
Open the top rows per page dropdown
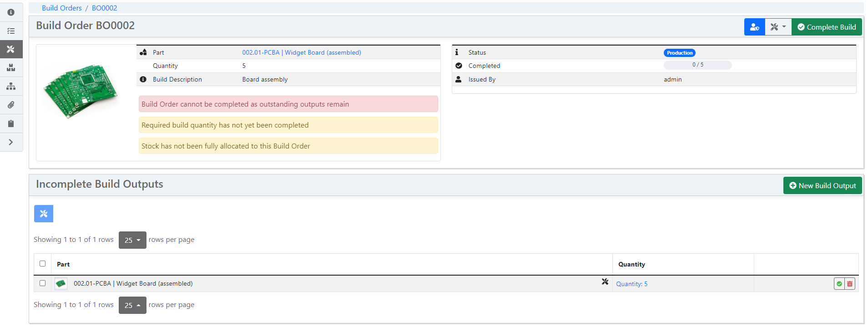(x=132, y=240)
